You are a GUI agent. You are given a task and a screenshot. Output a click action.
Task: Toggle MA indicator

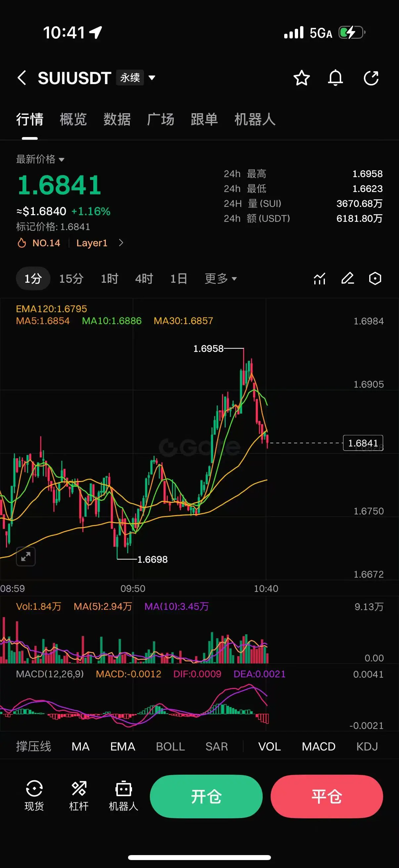(x=80, y=747)
